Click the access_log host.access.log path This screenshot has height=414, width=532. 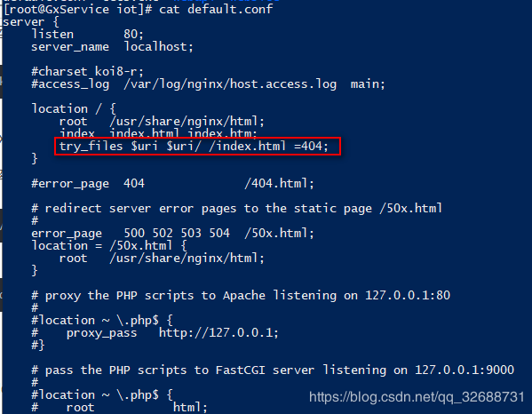pyautogui.click(x=230, y=84)
